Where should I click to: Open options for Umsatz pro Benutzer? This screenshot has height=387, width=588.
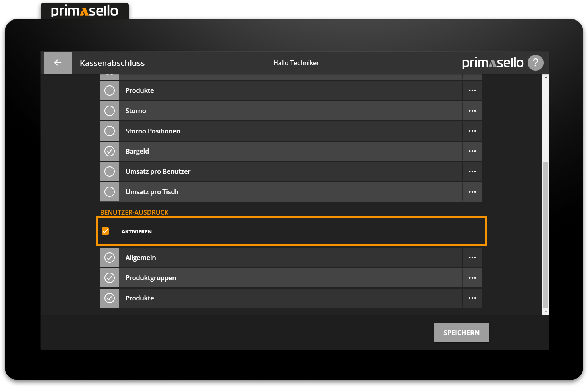[x=472, y=171]
